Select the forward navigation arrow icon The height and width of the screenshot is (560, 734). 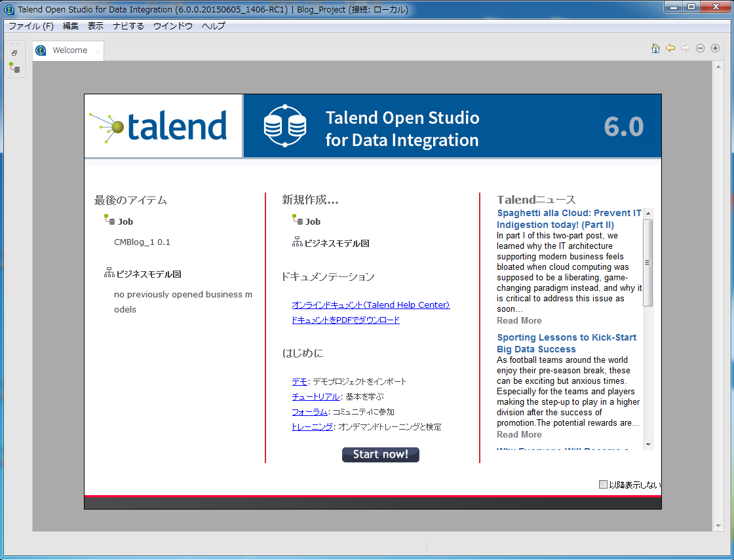coord(685,48)
